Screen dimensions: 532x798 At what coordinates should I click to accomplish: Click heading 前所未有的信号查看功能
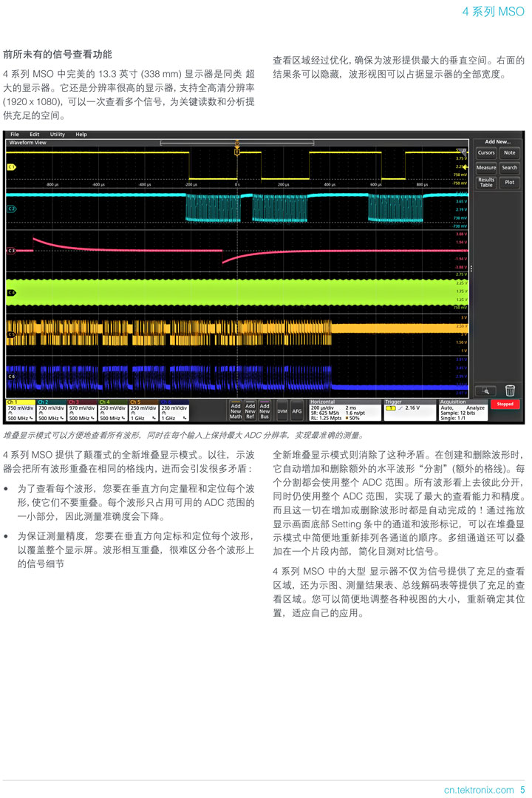pyautogui.click(x=58, y=54)
